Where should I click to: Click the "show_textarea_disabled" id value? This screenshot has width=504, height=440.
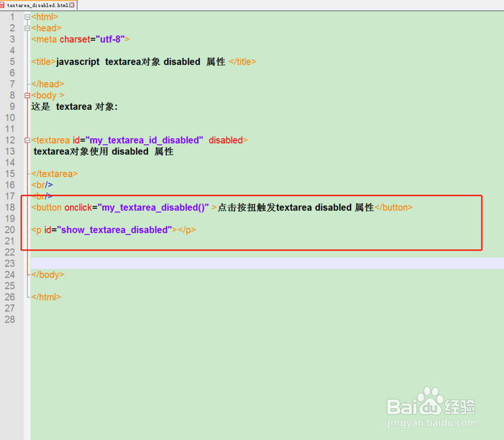point(115,230)
